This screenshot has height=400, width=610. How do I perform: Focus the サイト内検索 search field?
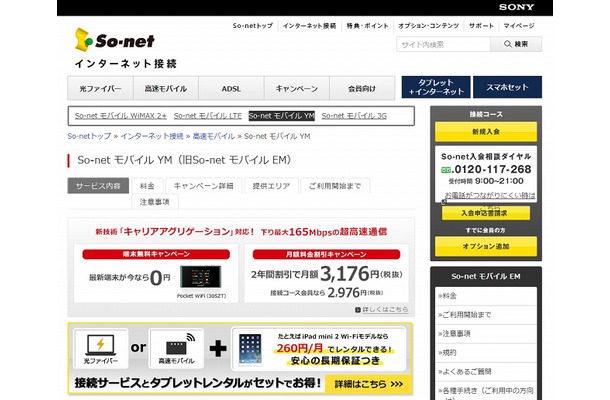coord(443,44)
